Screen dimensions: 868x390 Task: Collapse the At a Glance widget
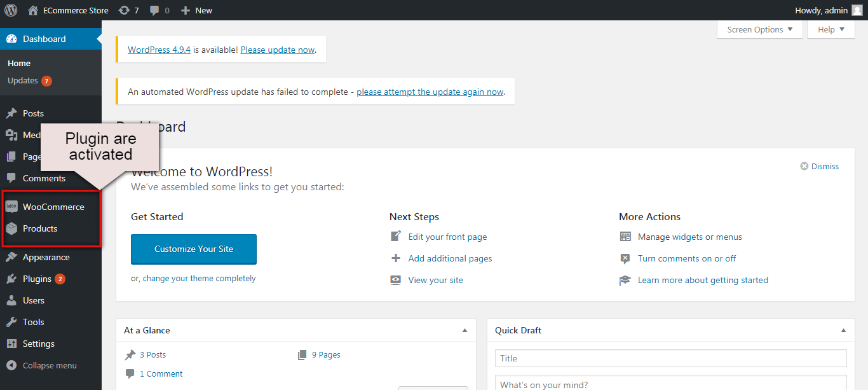tap(465, 330)
